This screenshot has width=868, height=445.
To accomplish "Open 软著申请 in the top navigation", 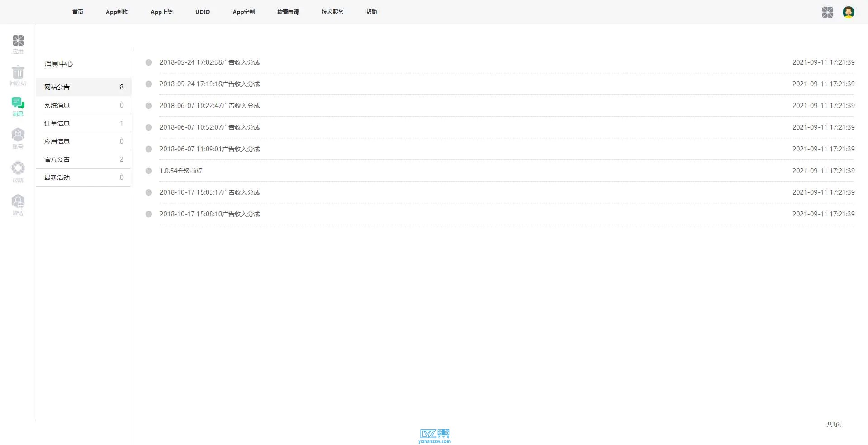I will [288, 12].
